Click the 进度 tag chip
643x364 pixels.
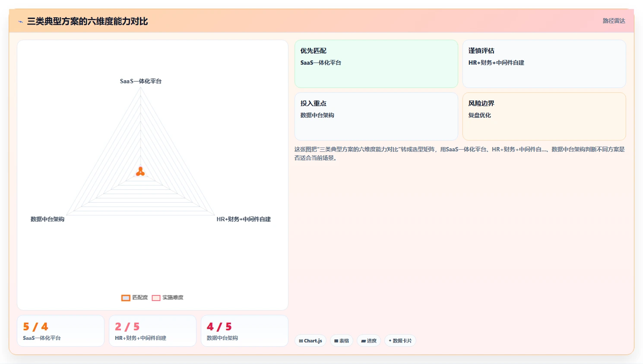point(369,341)
